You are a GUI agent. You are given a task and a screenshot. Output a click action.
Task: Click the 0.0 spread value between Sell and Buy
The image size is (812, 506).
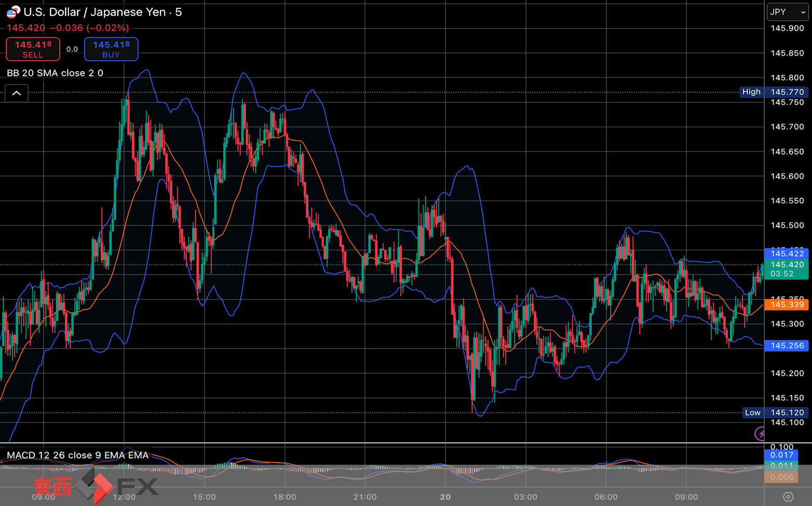tap(72, 49)
